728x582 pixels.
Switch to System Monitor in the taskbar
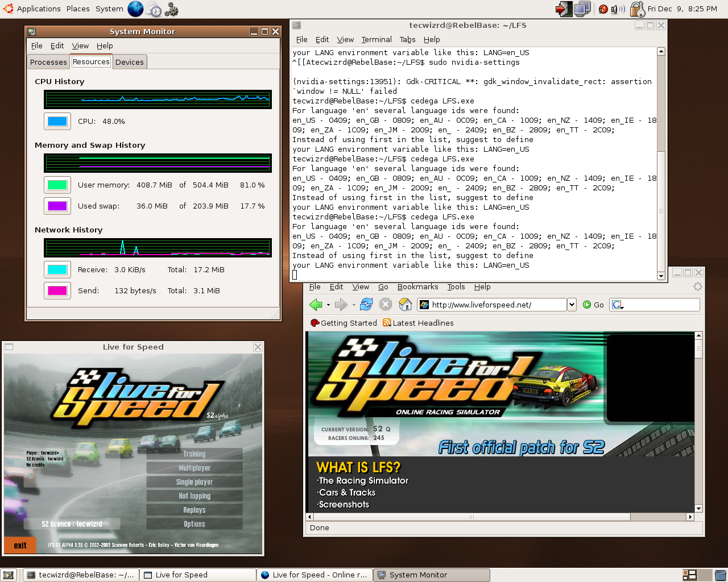point(432,575)
